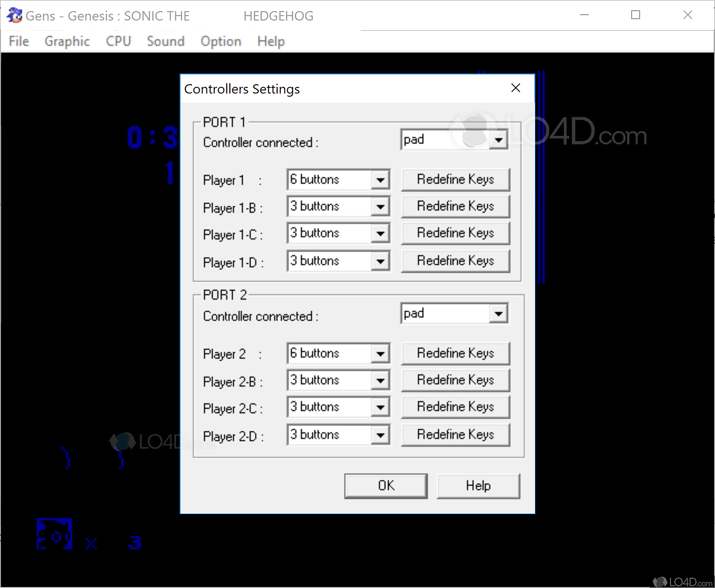Open the Player 2-B buttons dropdown
715x588 pixels.
pyautogui.click(x=380, y=380)
